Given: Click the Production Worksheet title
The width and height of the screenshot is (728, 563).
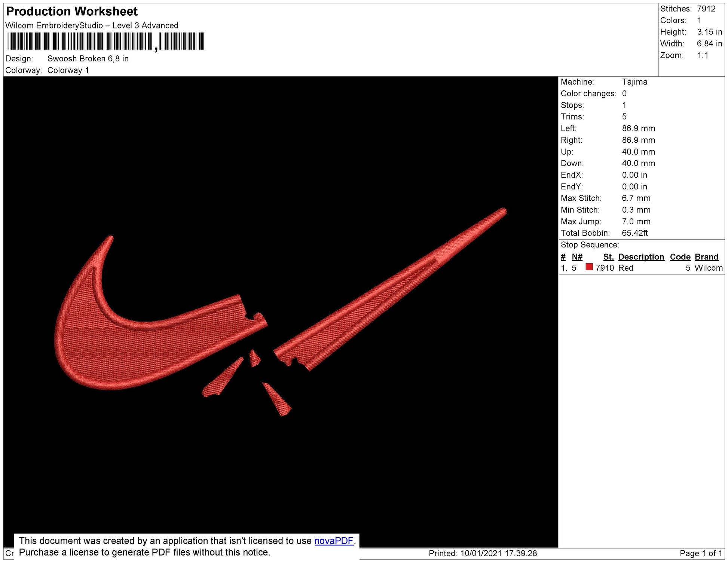Looking at the screenshot, I should tap(72, 11).
